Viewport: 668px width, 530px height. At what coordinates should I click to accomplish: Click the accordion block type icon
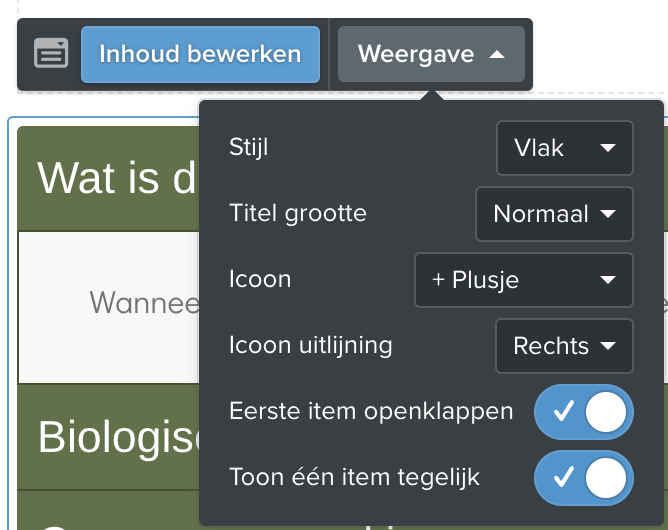coord(51,53)
